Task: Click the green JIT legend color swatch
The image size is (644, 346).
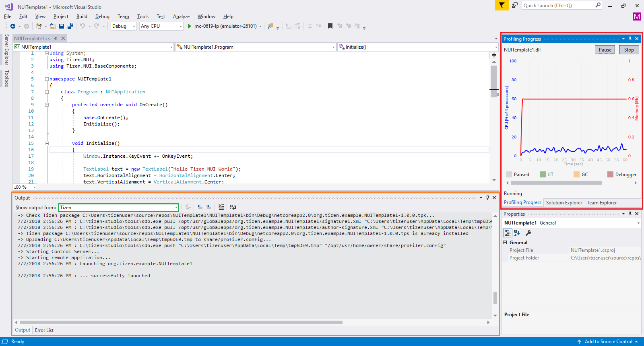Action: [543, 175]
